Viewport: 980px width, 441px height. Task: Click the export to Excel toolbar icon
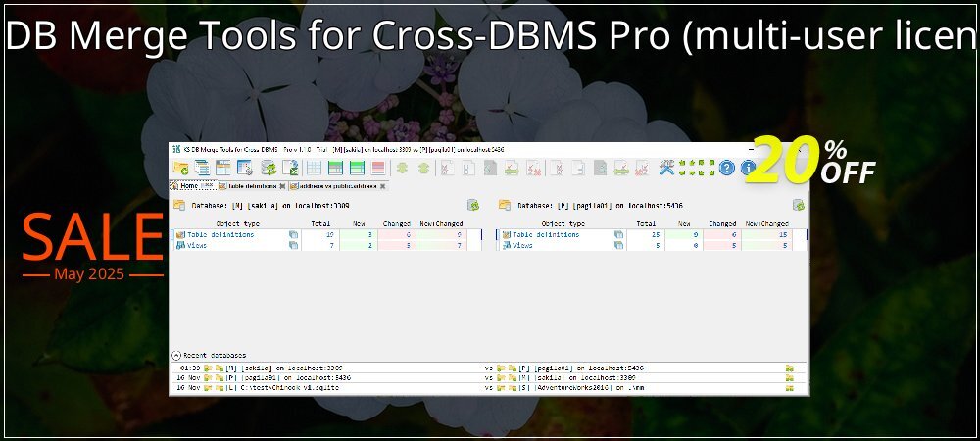[290, 168]
